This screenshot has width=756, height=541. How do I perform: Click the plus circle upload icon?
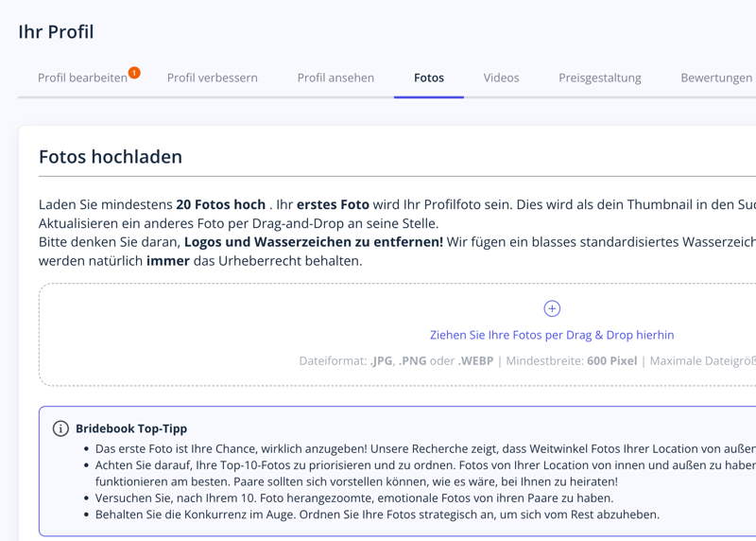pyautogui.click(x=552, y=308)
